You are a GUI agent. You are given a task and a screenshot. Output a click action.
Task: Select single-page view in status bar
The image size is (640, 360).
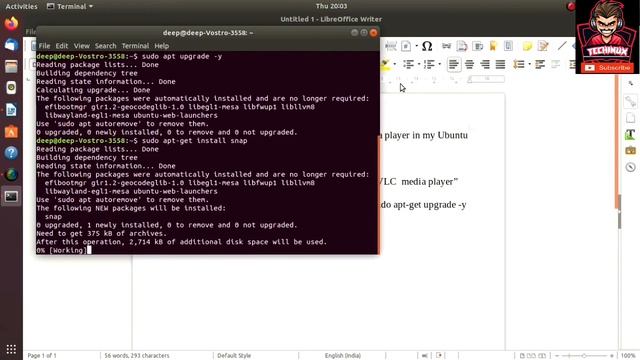pos(522,356)
